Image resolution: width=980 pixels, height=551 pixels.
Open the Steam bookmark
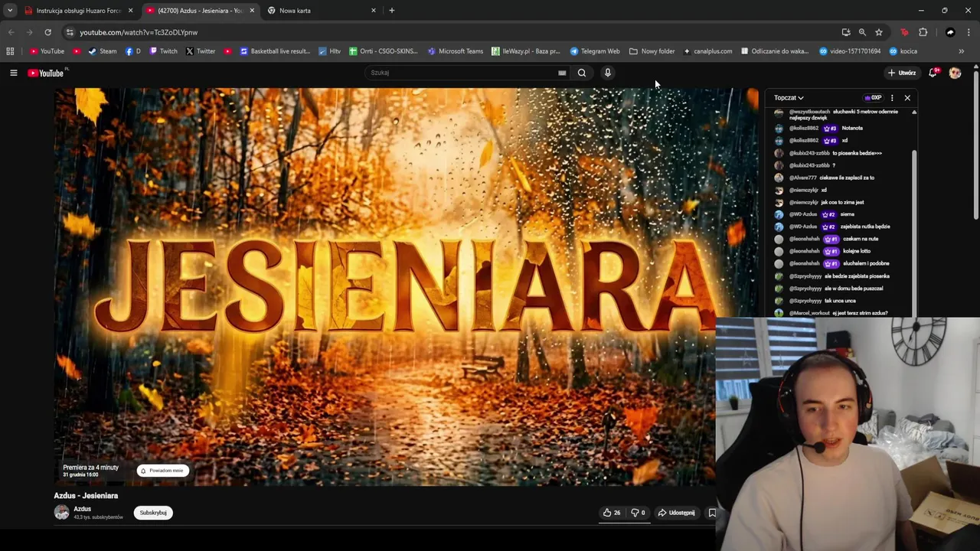tap(103, 51)
